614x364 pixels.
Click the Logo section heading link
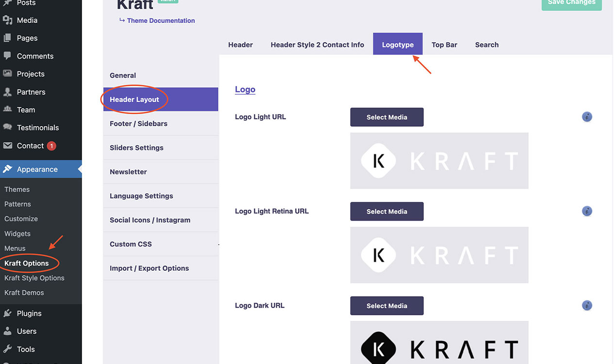[x=245, y=90]
